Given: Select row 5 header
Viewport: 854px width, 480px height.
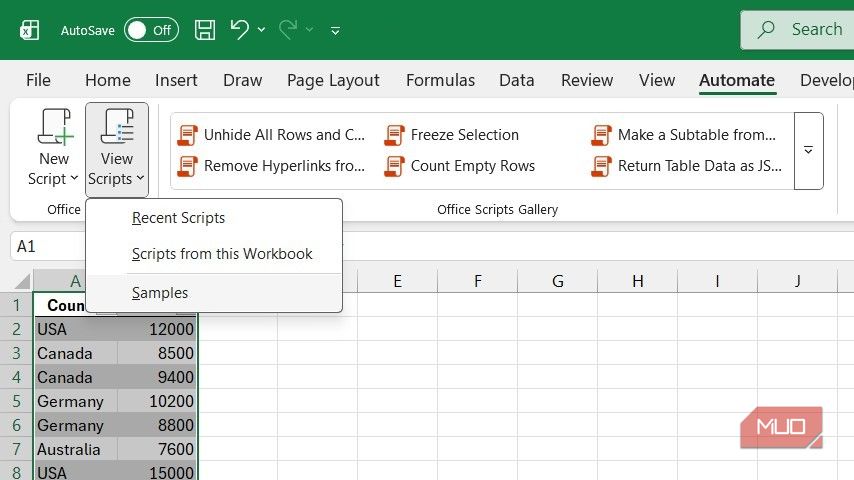Looking at the screenshot, I should point(16,401).
